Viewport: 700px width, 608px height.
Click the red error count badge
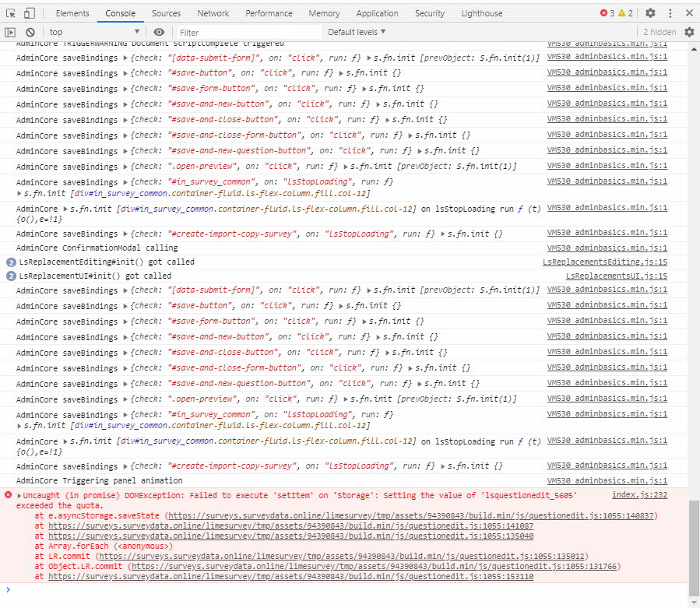607,13
